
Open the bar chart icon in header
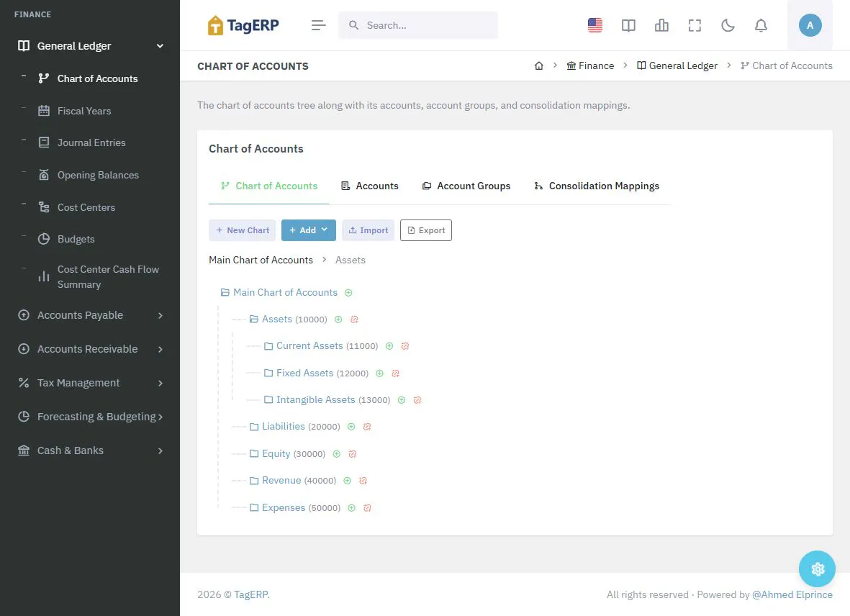[x=661, y=25]
